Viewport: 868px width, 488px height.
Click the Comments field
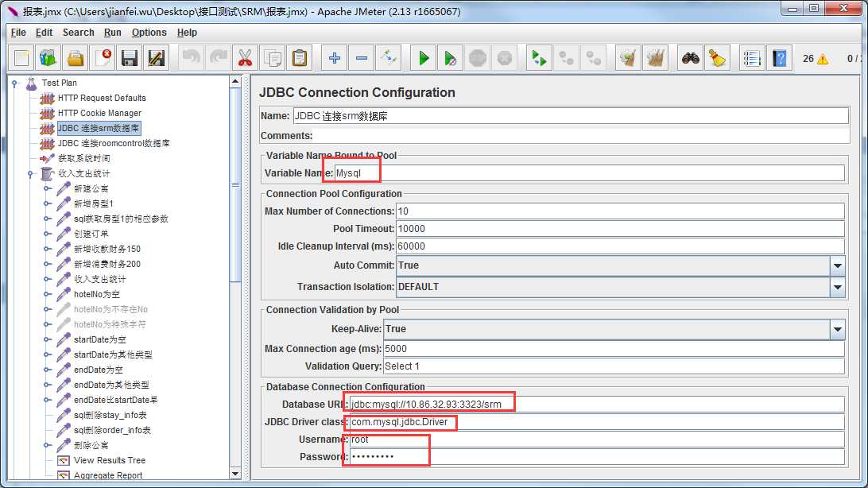581,136
